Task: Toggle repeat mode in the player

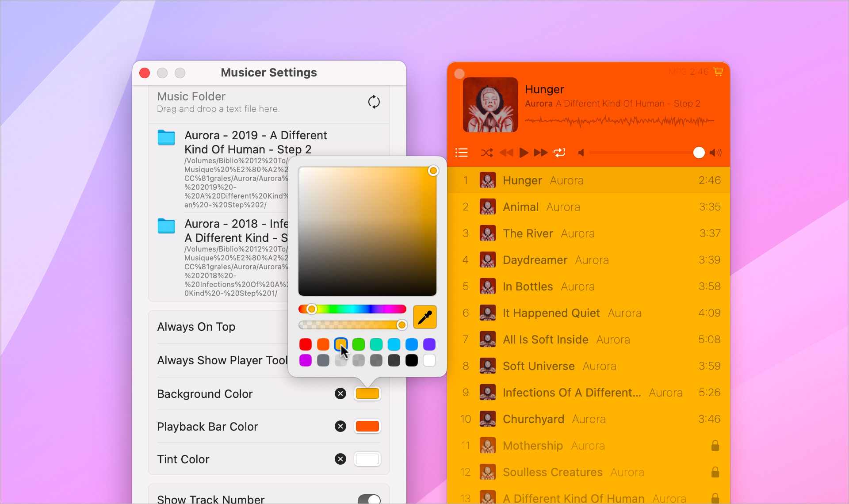Action: coord(559,153)
